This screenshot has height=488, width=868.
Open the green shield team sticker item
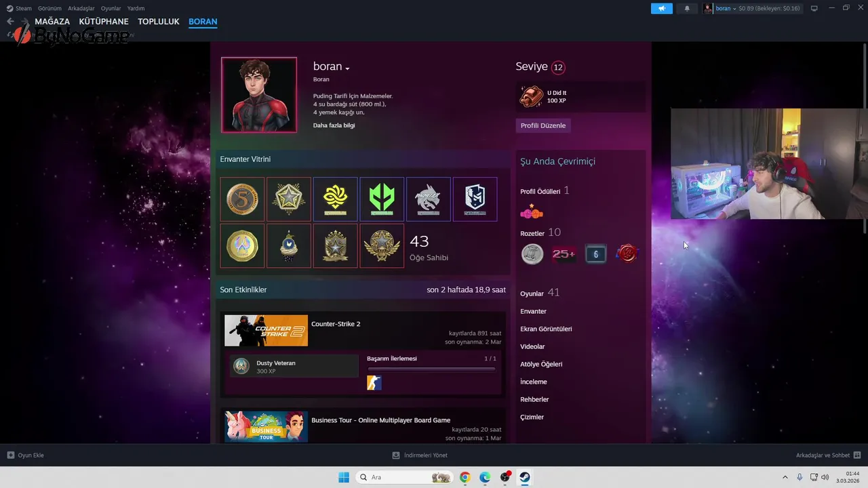(x=382, y=199)
